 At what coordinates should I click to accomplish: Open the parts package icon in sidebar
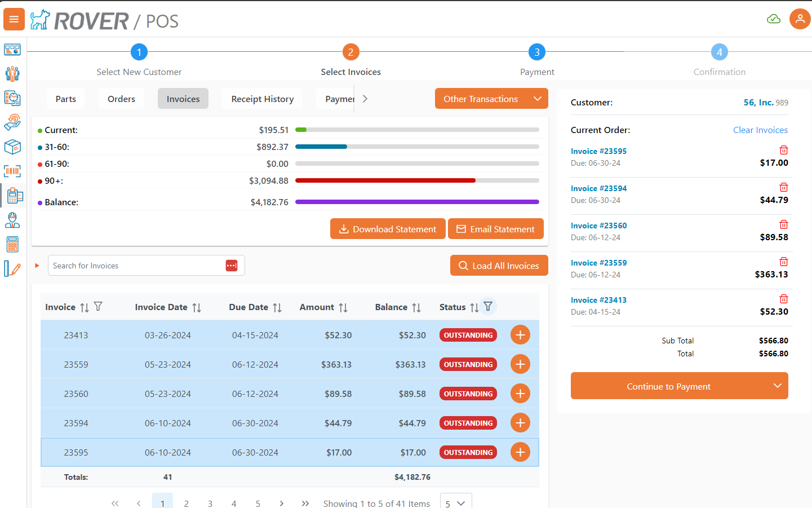point(12,147)
